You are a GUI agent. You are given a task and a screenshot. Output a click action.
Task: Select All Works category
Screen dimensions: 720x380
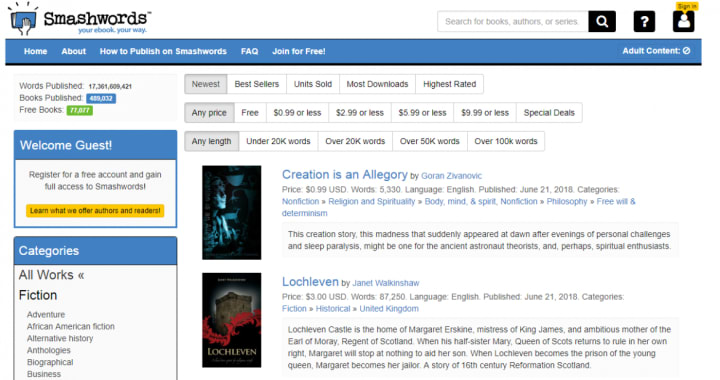[51, 275]
